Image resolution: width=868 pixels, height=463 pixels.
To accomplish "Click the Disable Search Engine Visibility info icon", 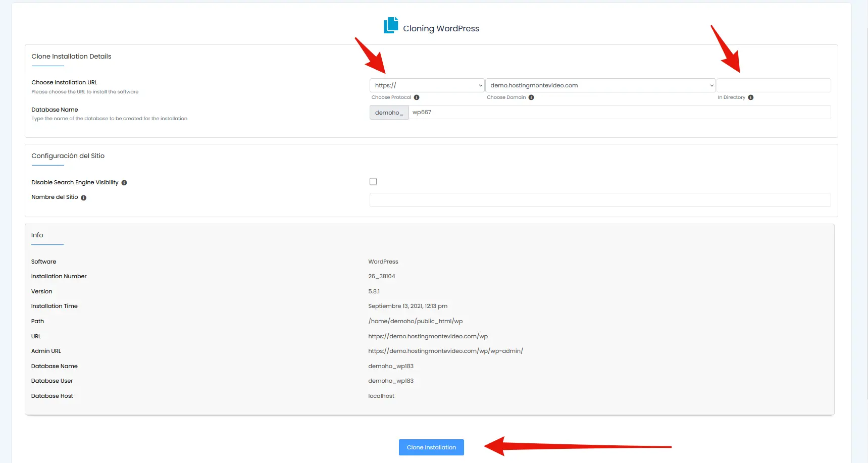I will [124, 183].
